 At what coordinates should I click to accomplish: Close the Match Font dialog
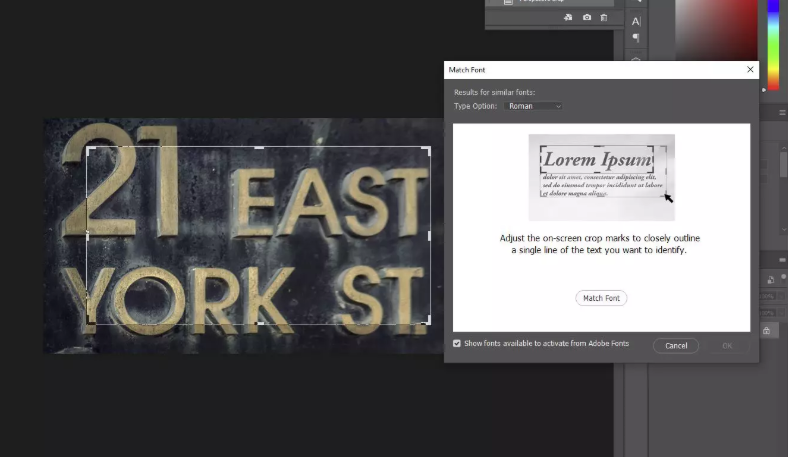(x=750, y=69)
